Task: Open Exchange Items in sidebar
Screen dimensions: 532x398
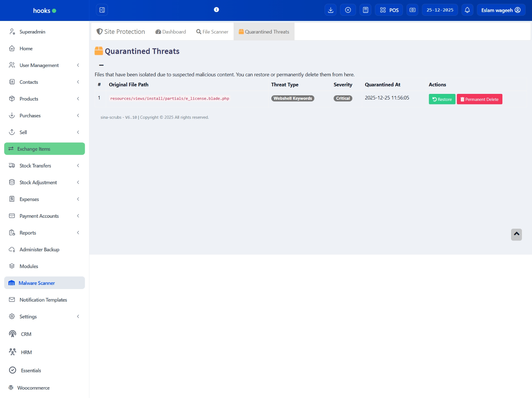Action: coord(44,149)
